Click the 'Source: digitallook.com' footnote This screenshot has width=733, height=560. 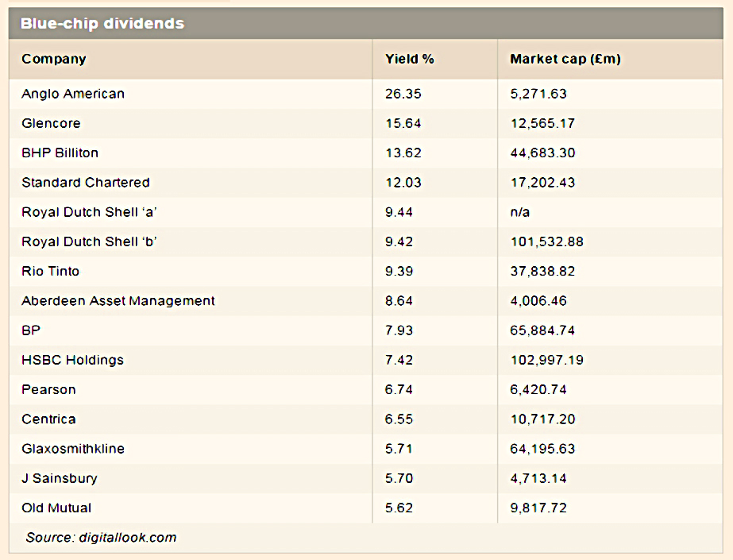(x=101, y=538)
